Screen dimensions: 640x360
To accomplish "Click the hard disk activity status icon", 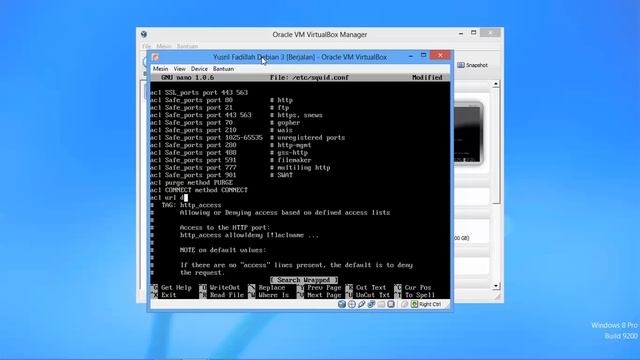I will pos(342,304).
